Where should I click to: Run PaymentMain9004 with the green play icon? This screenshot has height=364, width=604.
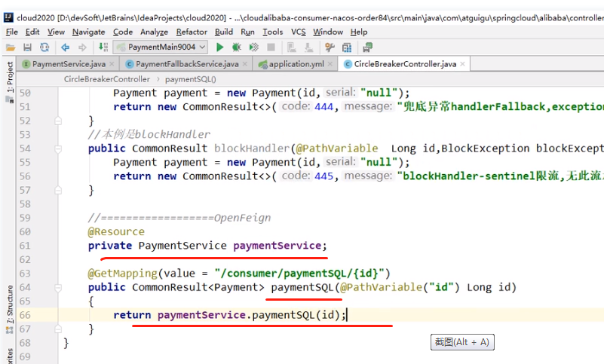point(220,47)
